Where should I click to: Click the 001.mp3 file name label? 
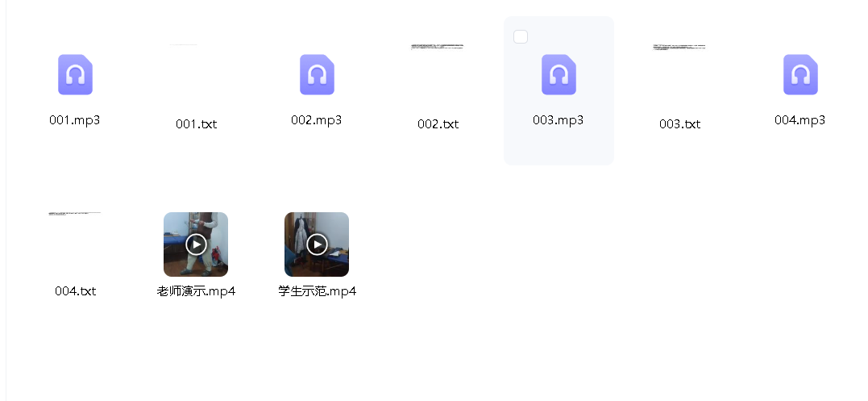pos(75,120)
